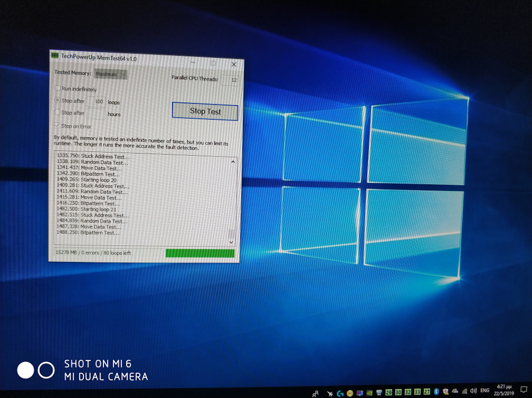The height and width of the screenshot is (398, 532).
Task: Click the airplane tray icon
Action: point(330,394)
